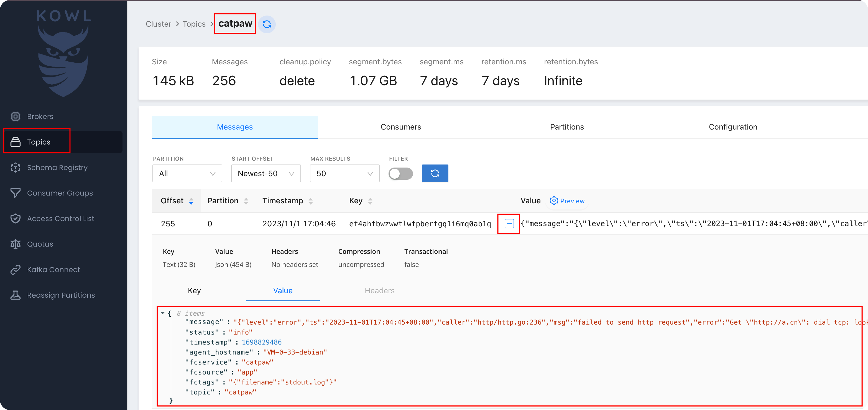Navigate to Topics breadcrumb link
The width and height of the screenshot is (868, 410).
pos(194,24)
